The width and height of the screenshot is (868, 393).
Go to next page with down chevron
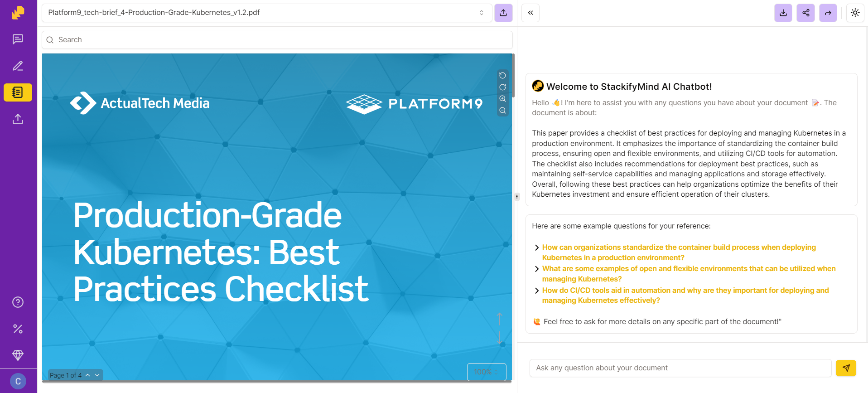pos(97,375)
